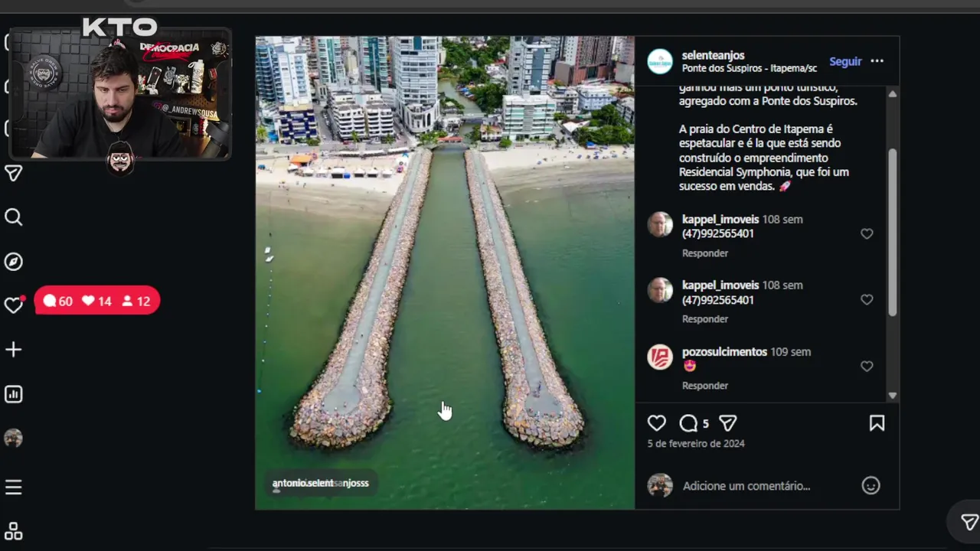Image resolution: width=980 pixels, height=551 pixels.
Task: Open location Ponte dos Suspiros - Itapema/sc
Action: [x=750, y=68]
